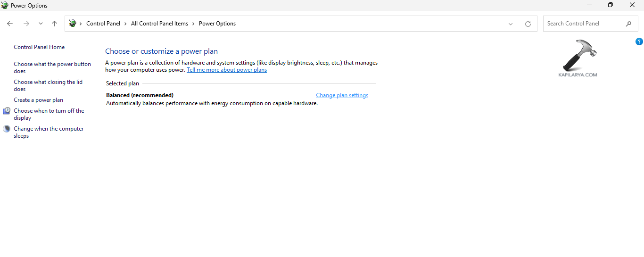This screenshot has height=257, width=644.
Task: Open Control Panel Home
Action: click(x=39, y=47)
